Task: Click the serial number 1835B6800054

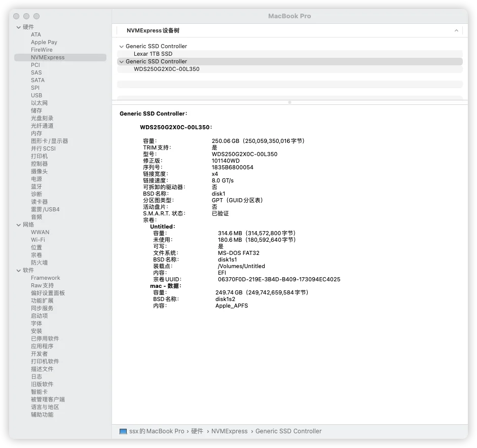Action: coord(232,168)
